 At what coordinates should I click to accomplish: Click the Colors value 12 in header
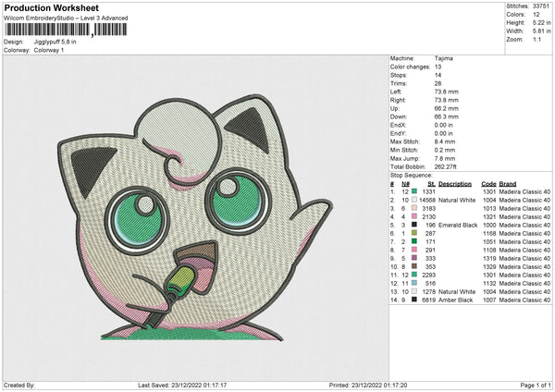[536, 15]
